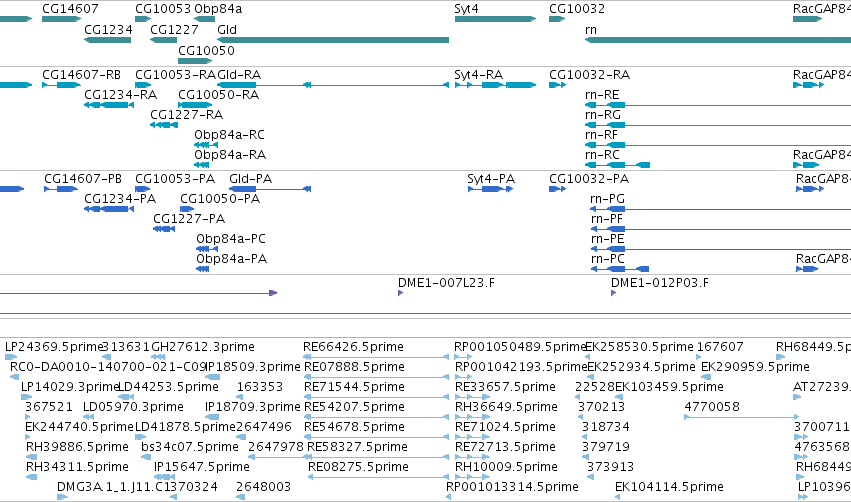
Task: Click the rn-PF label
Action: [607, 219]
